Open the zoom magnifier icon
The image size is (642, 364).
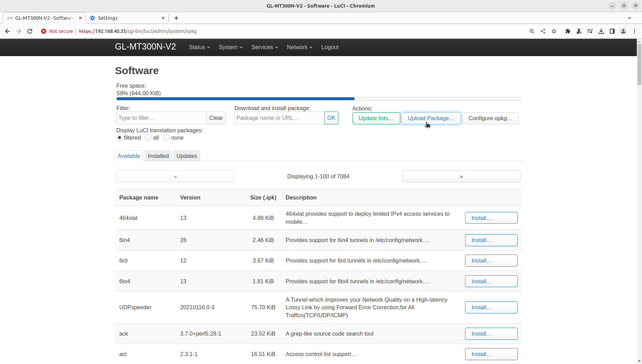click(532, 31)
